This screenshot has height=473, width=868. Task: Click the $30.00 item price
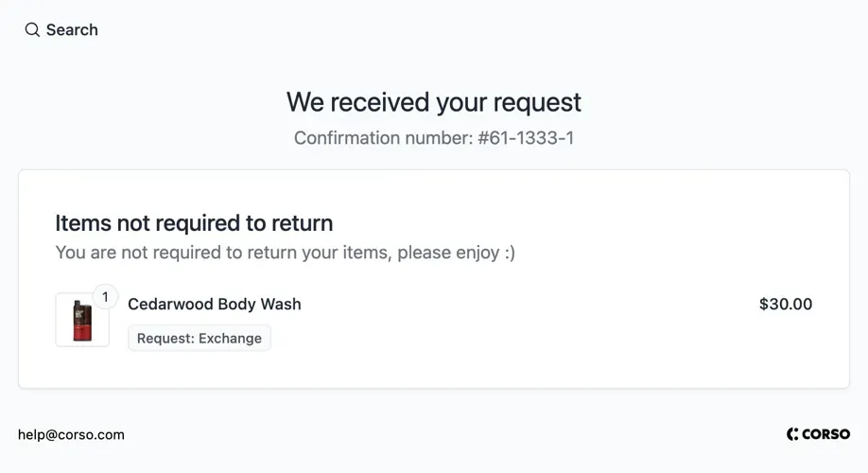coord(785,305)
